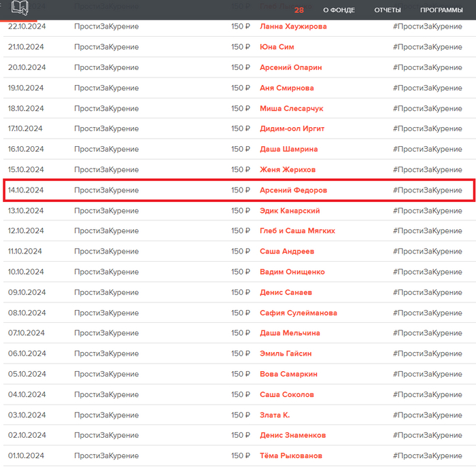Open Аня Смирнова's link

coord(287,88)
